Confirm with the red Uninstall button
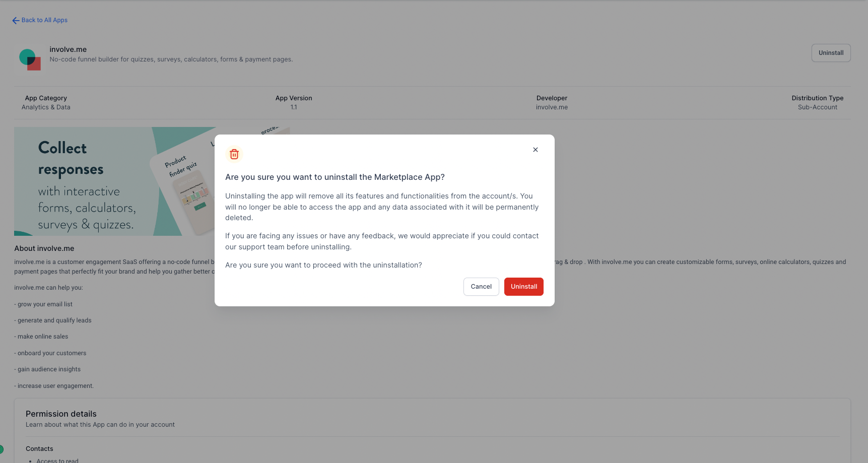 (x=524, y=287)
